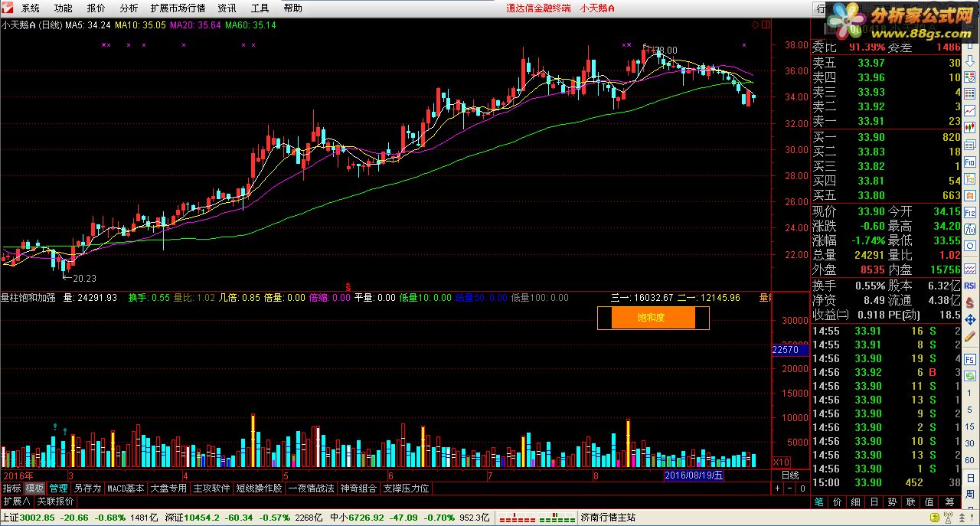Click the 2016/08/19/五 date marker
This screenshot has height=526, width=980.
(694, 475)
